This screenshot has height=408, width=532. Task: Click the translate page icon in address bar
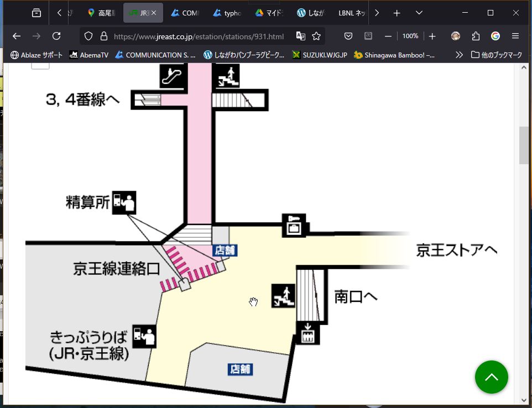(x=301, y=36)
